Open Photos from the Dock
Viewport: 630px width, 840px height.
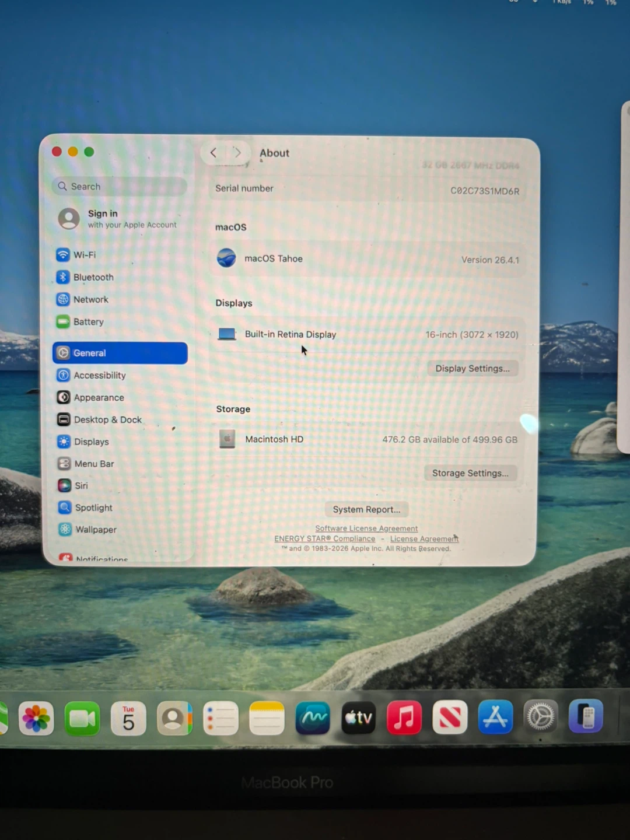(36, 718)
